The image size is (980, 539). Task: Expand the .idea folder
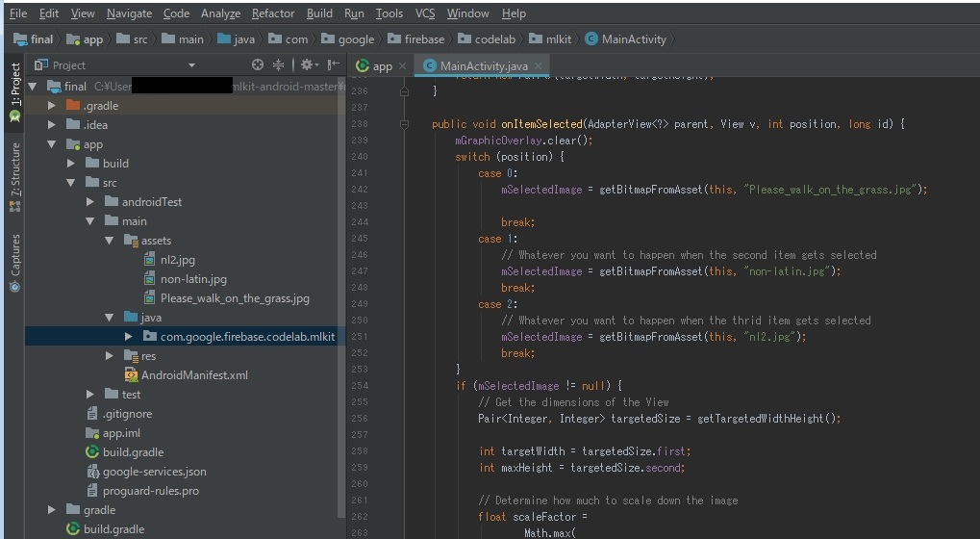[x=52, y=125]
